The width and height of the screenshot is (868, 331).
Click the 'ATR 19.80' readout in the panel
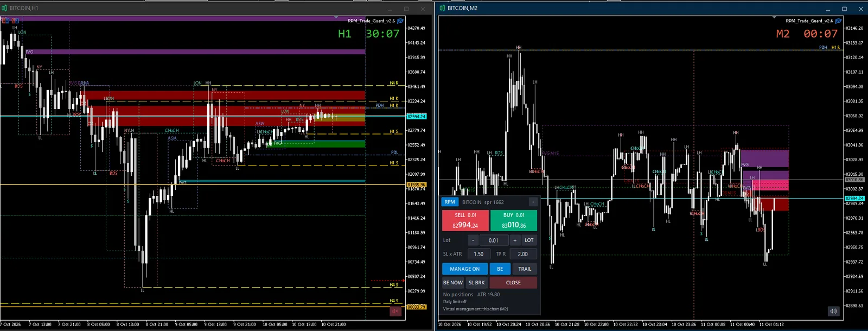point(488,295)
